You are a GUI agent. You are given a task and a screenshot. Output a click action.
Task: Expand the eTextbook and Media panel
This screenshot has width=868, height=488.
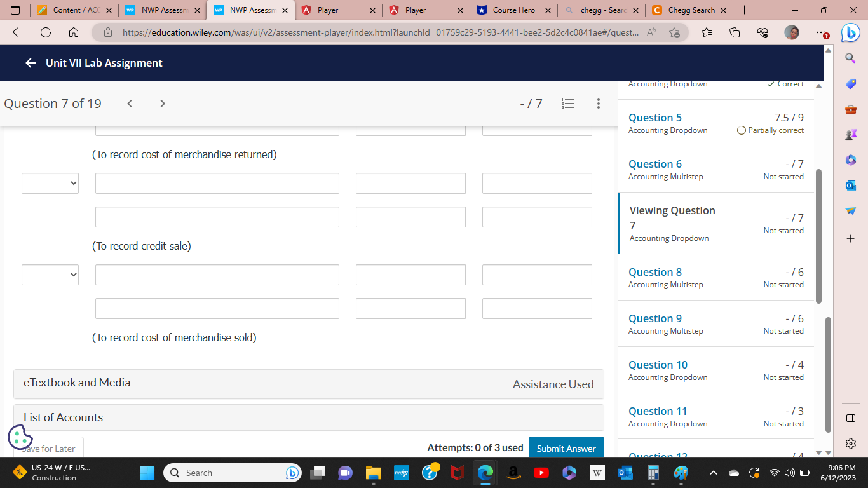click(309, 383)
